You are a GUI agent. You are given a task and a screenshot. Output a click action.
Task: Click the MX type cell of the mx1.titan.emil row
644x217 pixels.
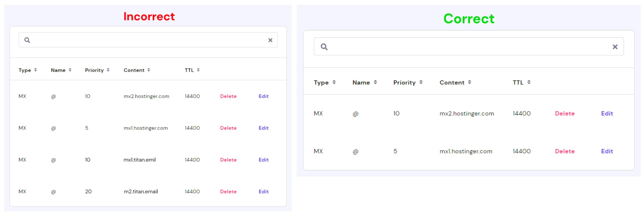point(22,160)
